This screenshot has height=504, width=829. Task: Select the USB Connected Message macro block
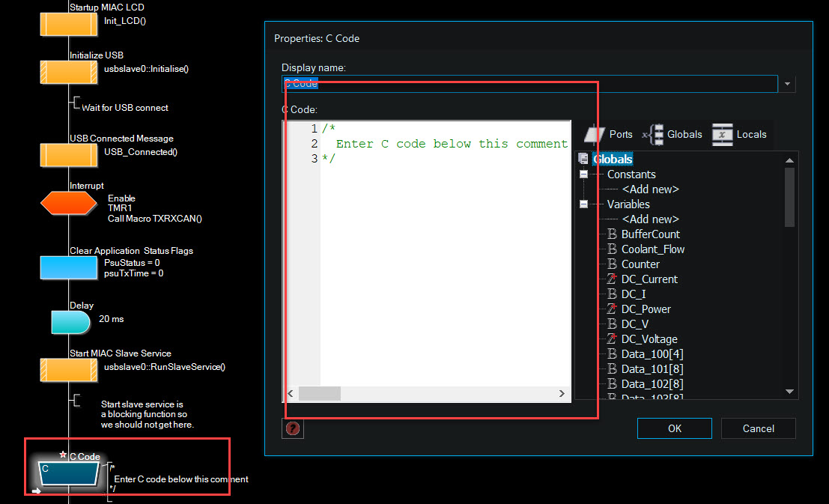tap(69, 155)
